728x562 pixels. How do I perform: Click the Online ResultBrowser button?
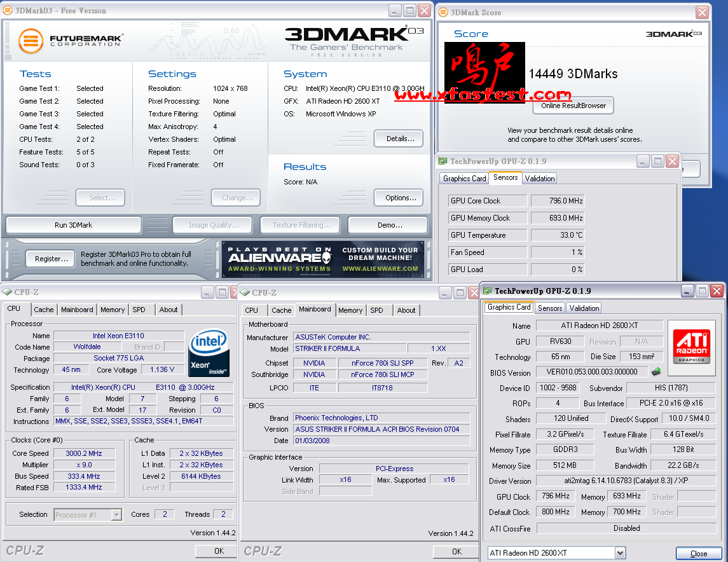pyautogui.click(x=573, y=106)
